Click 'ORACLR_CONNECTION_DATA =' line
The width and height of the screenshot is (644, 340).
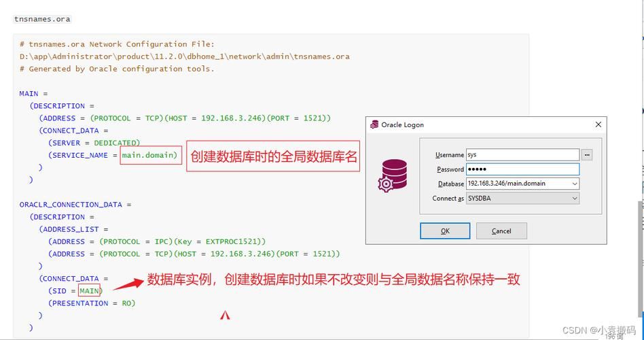click(75, 204)
